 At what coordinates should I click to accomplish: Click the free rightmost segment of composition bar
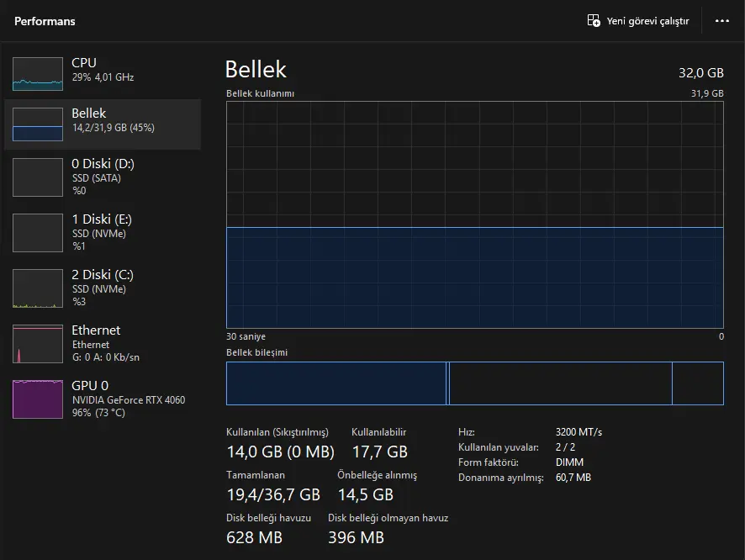pyautogui.click(x=698, y=383)
